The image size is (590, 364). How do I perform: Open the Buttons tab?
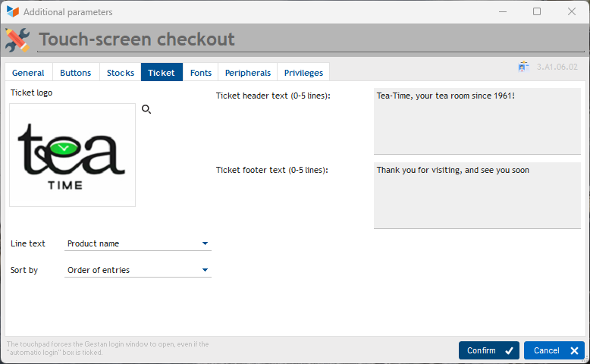point(75,73)
